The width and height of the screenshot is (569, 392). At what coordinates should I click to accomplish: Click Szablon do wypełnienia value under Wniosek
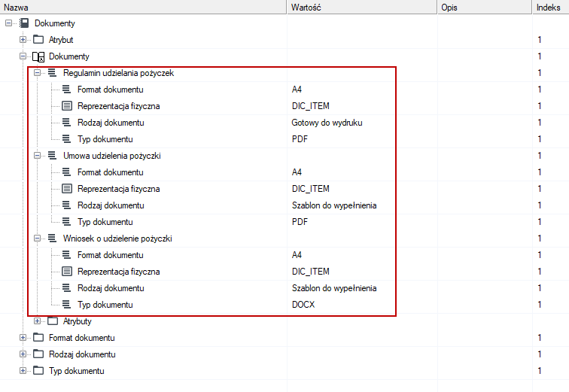pyautogui.click(x=334, y=288)
